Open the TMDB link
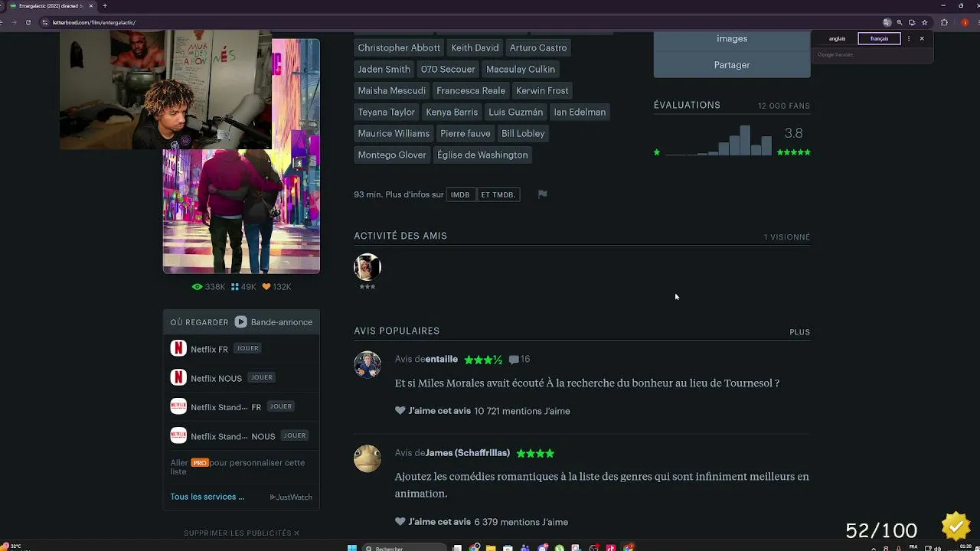The image size is (980, 551). (x=498, y=194)
